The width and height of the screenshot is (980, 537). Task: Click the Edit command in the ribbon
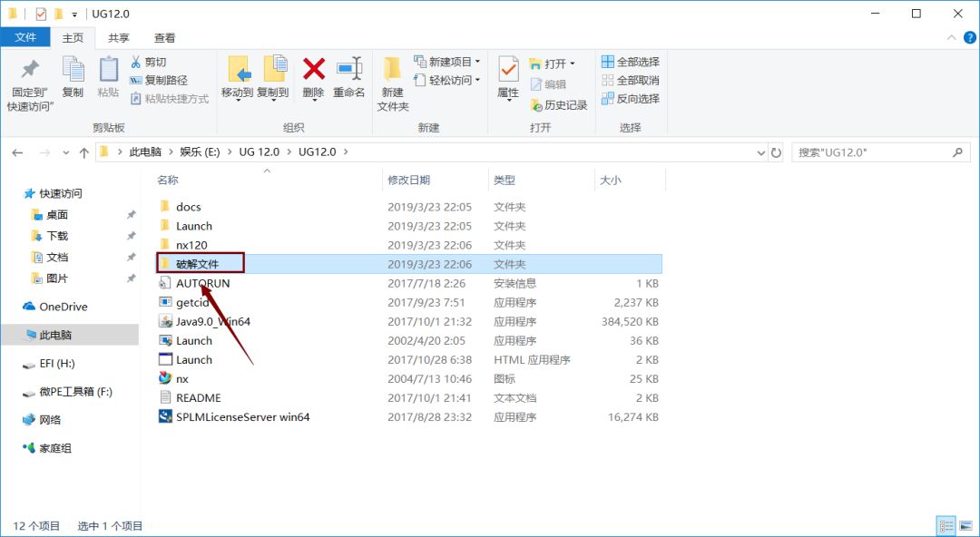[x=548, y=84]
